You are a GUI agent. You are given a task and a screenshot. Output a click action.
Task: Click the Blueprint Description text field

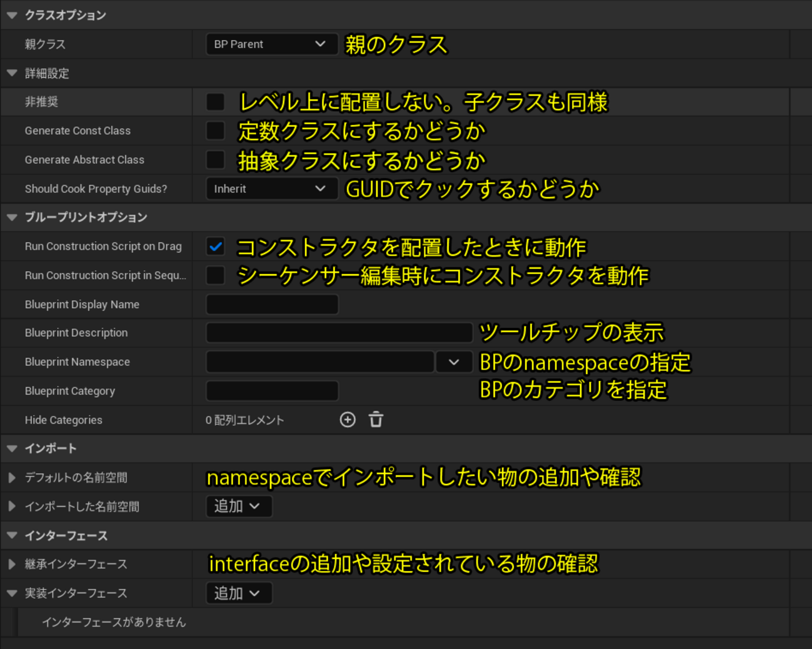point(339,333)
